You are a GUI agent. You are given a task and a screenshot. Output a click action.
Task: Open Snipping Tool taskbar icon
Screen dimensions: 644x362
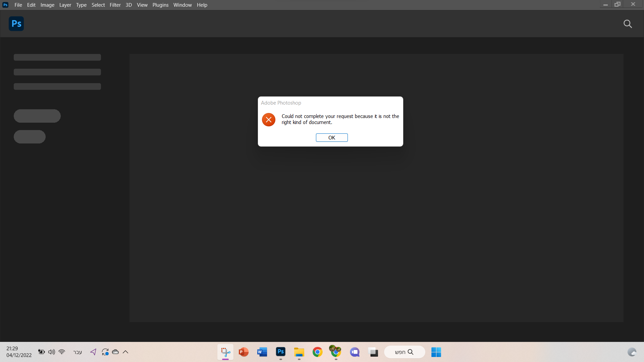coord(225,352)
